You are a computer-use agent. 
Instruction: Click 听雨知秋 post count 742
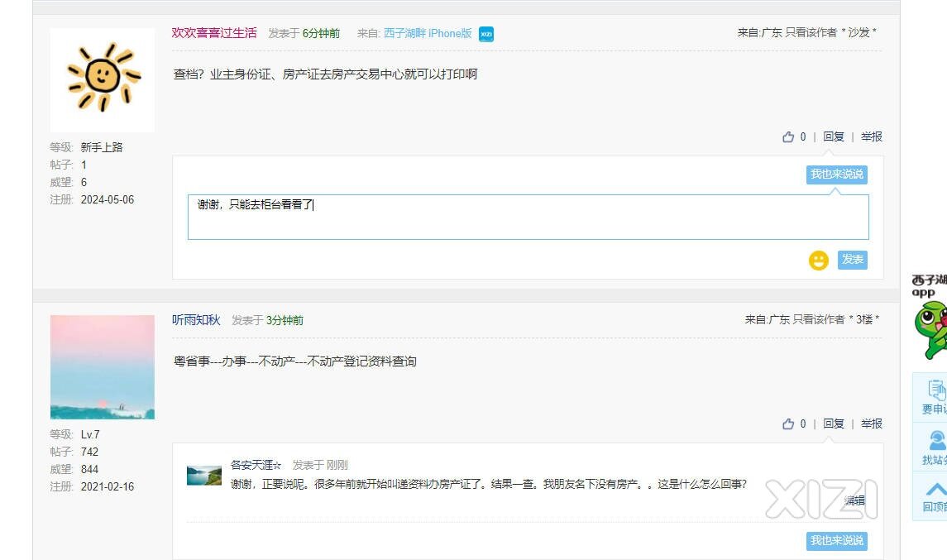(89, 452)
